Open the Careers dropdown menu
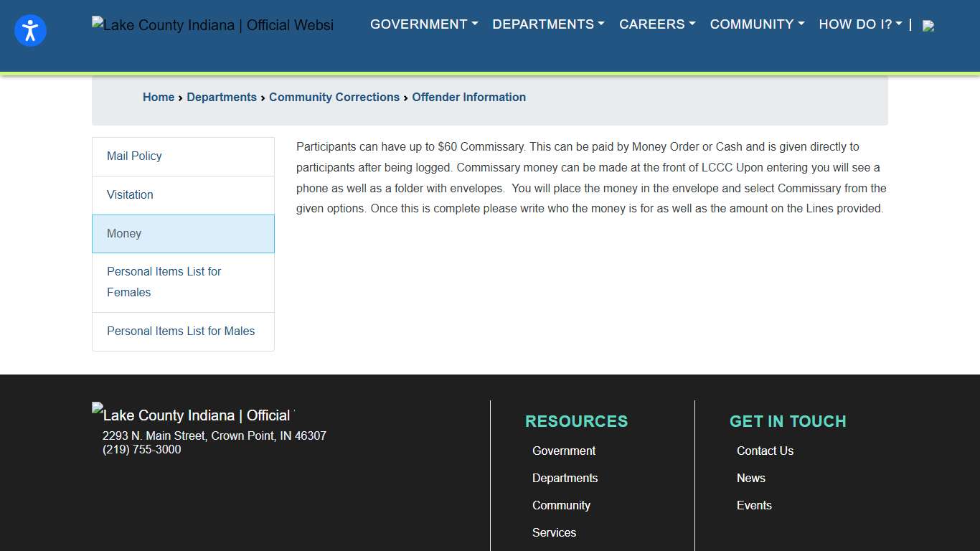This screenshot has height=551, width=980. click(656, 24)
